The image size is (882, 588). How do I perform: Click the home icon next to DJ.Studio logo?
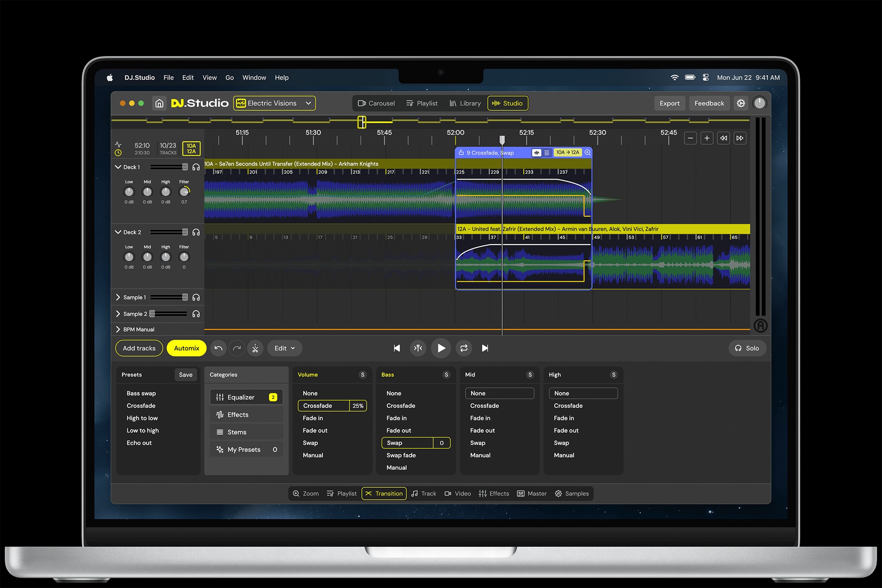[x=159, y=103]
